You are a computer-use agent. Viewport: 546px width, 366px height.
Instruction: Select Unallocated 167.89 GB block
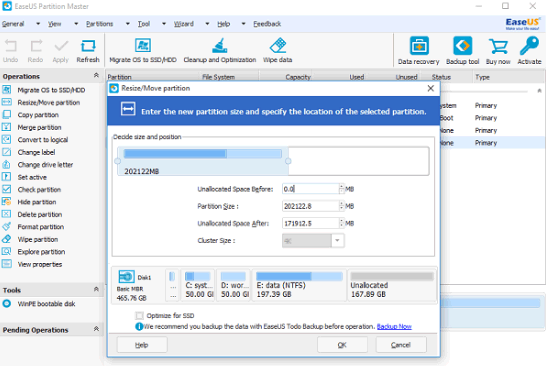392,285
